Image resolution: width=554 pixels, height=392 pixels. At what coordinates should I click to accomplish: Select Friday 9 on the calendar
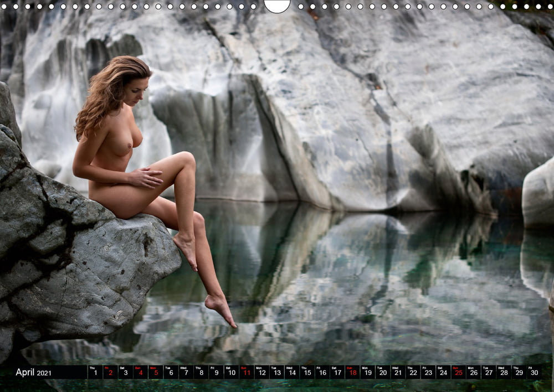click(216, 372)
